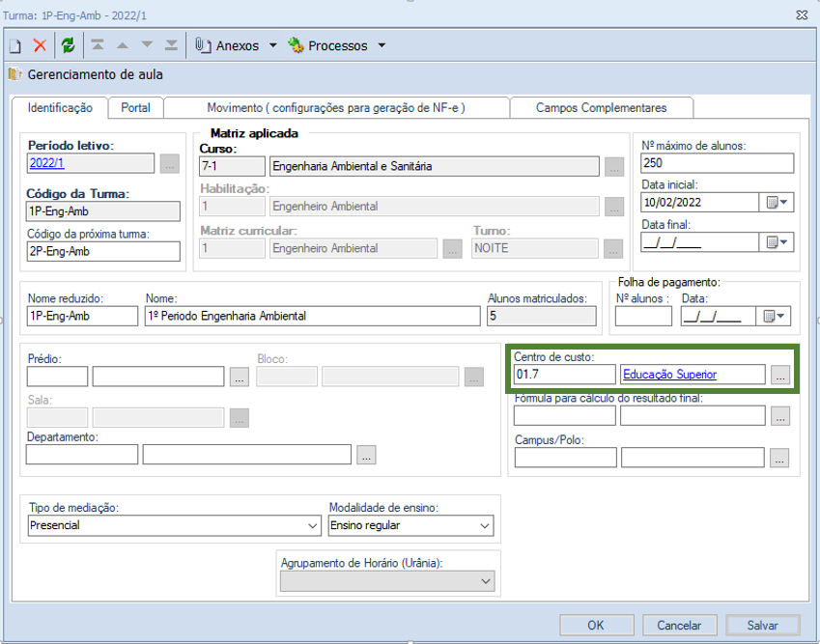
Task: Click the Departamento description field
Action: [x=247, y=454]
